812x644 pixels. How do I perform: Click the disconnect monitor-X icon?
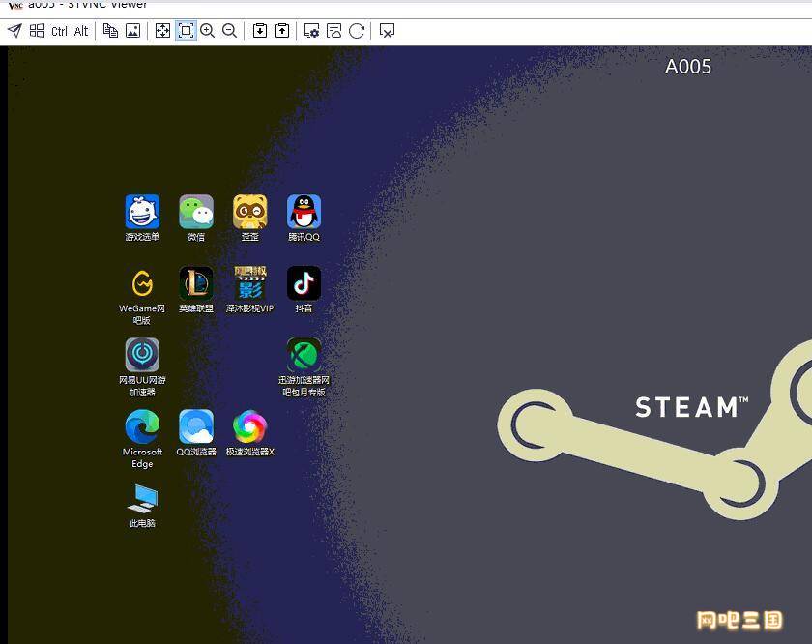[x=387, y=31]
